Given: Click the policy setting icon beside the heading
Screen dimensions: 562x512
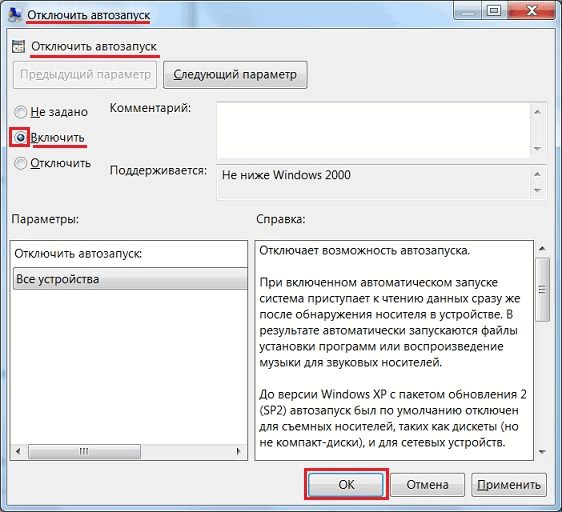Looking at the screenshot, I should pyautogui.click(x=18, y=47).
